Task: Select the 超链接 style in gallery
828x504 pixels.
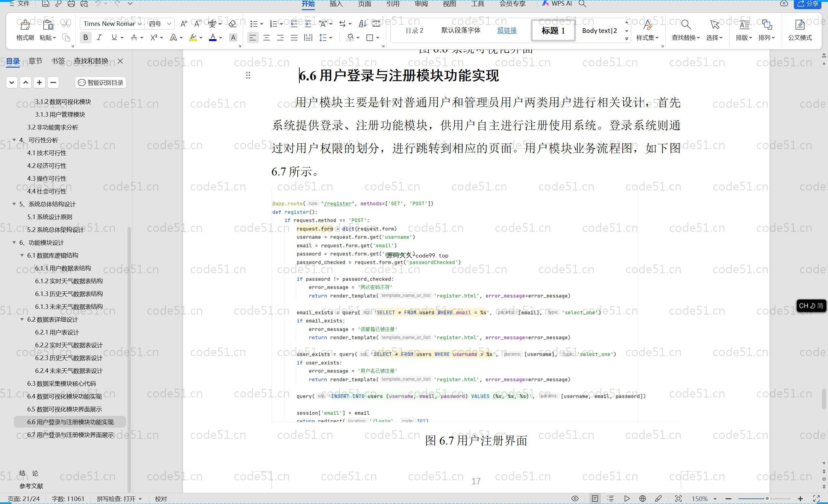Action: (507, 30)
